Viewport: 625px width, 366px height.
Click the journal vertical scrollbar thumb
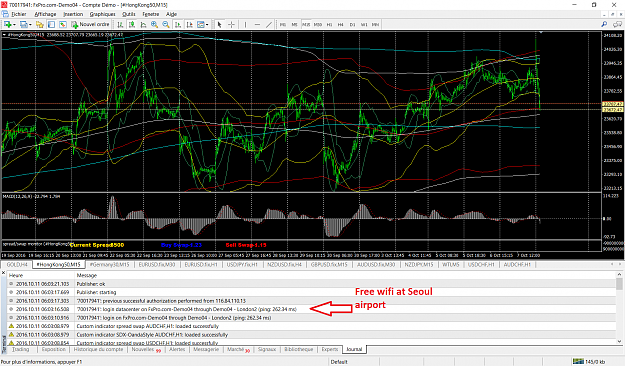pos(619,284)
